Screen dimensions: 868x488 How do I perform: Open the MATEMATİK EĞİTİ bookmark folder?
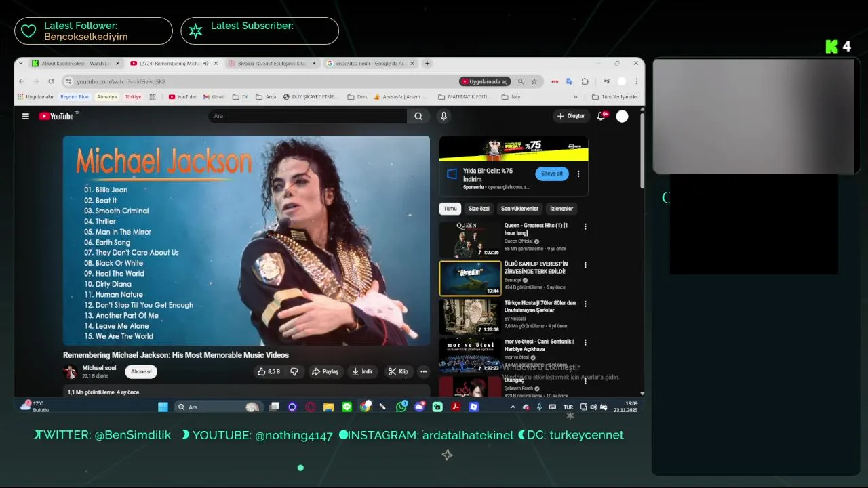point(464,97)
